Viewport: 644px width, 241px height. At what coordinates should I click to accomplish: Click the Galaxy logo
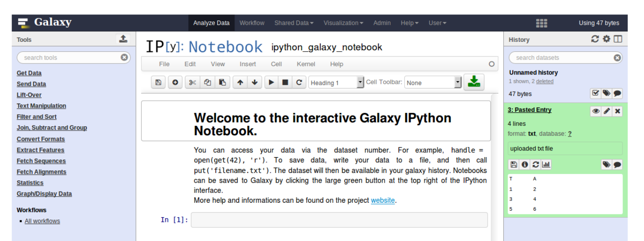45,22
